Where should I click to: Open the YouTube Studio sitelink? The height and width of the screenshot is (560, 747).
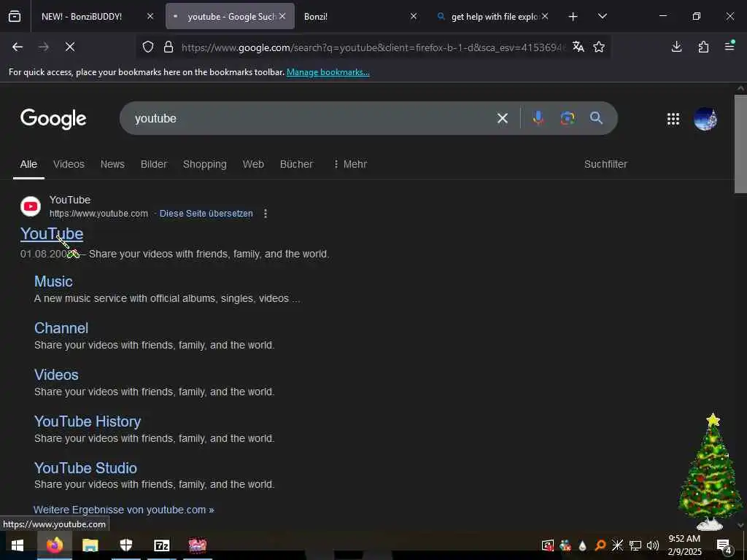(85, 468)
